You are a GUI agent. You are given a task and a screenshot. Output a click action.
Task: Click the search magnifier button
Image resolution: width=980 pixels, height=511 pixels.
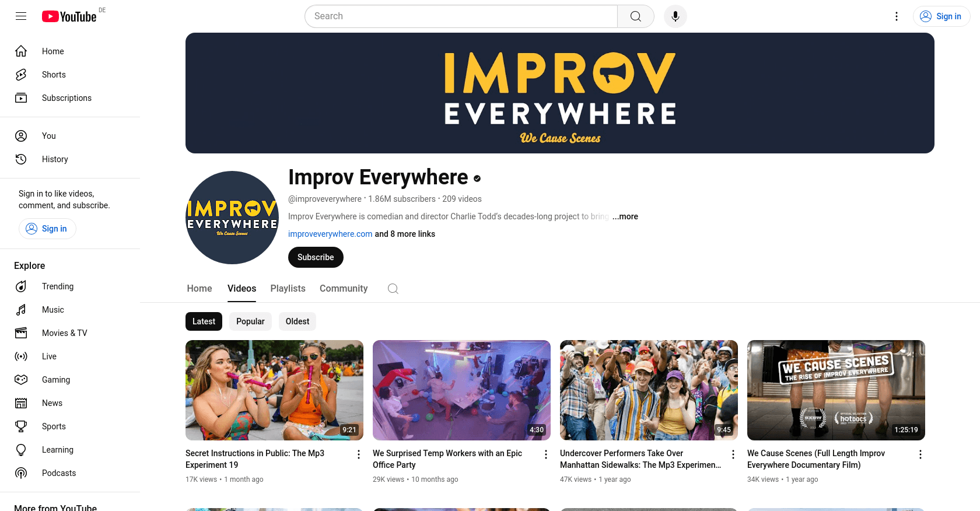click(636, 16)
